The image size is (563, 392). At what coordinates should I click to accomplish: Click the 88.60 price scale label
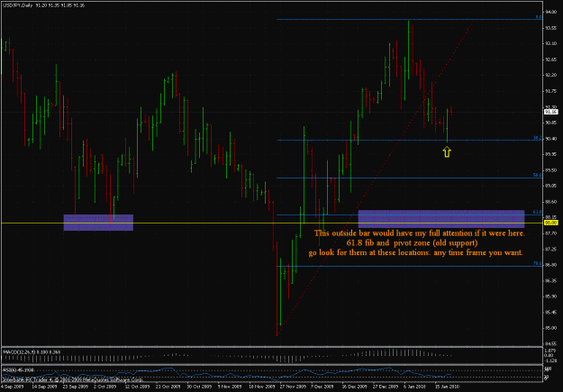coord(550,202)
